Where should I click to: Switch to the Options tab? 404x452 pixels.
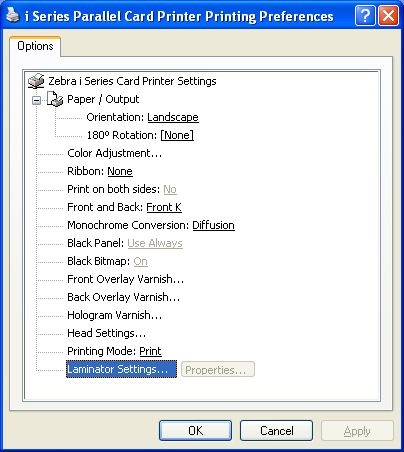coord(35,46)
